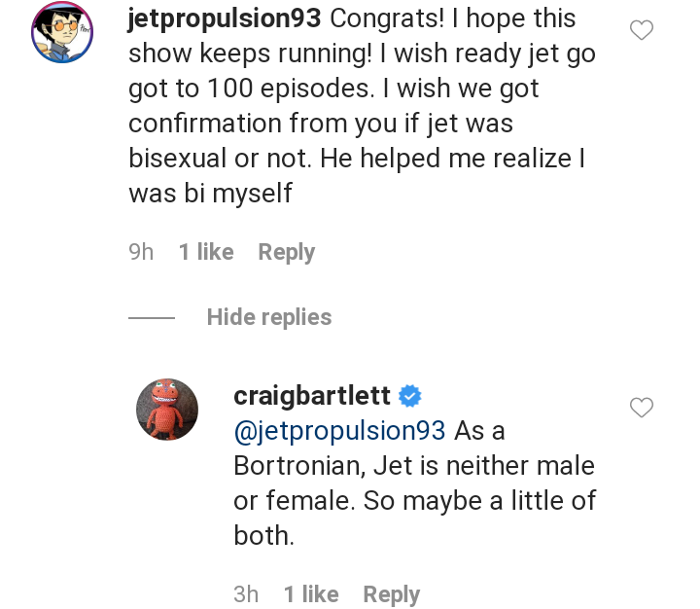Reply to craigbartlett's comment

[391, 594]
